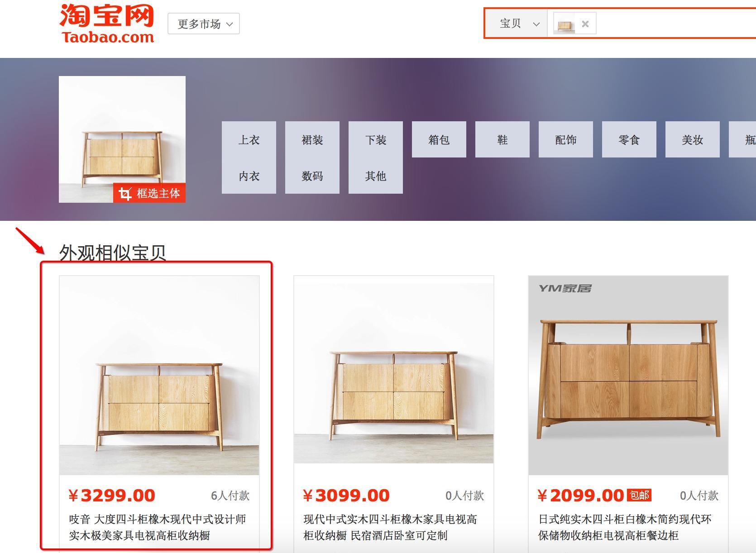This screenshot has height=553, width=756.
Task: Expand the 宝贝 search type dropdown
Action: 519,24
